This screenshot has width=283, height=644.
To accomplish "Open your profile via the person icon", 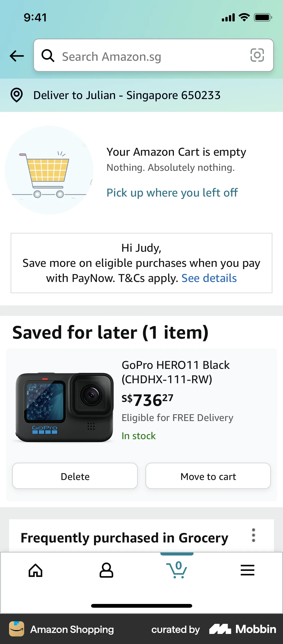I will pyautogui.click(x=106, y=571).
